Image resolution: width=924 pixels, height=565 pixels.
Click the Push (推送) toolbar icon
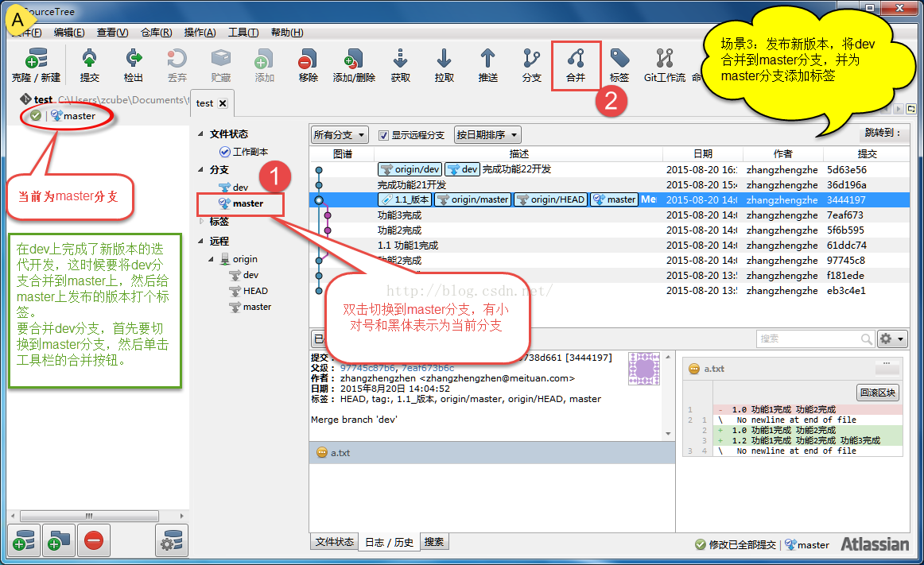488,65
